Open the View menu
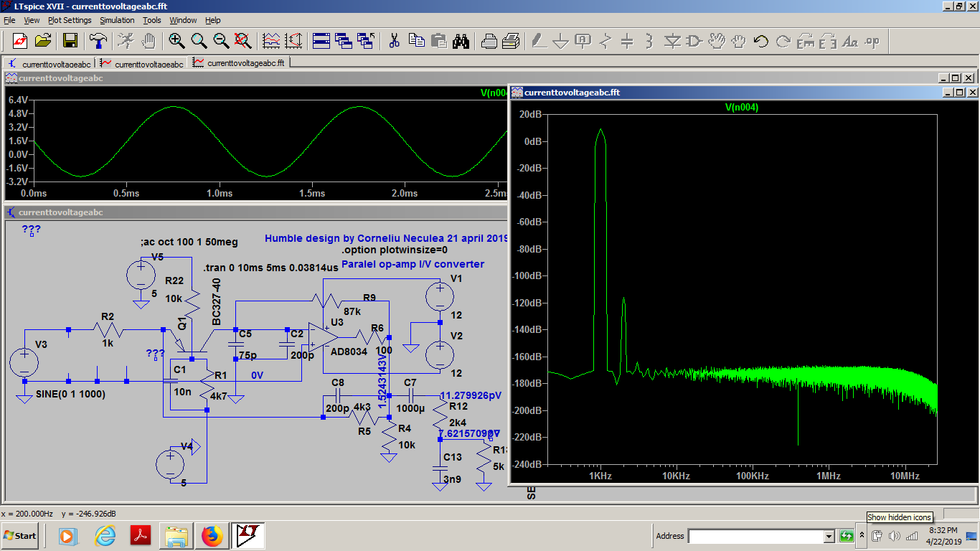This screenshot has width=980, height=551. 32,20
